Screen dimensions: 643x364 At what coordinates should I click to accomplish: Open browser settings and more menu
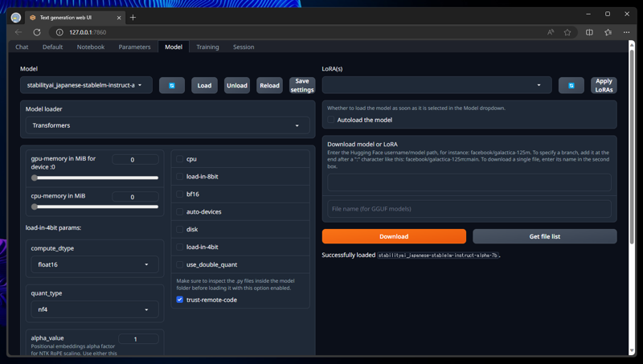626,32
